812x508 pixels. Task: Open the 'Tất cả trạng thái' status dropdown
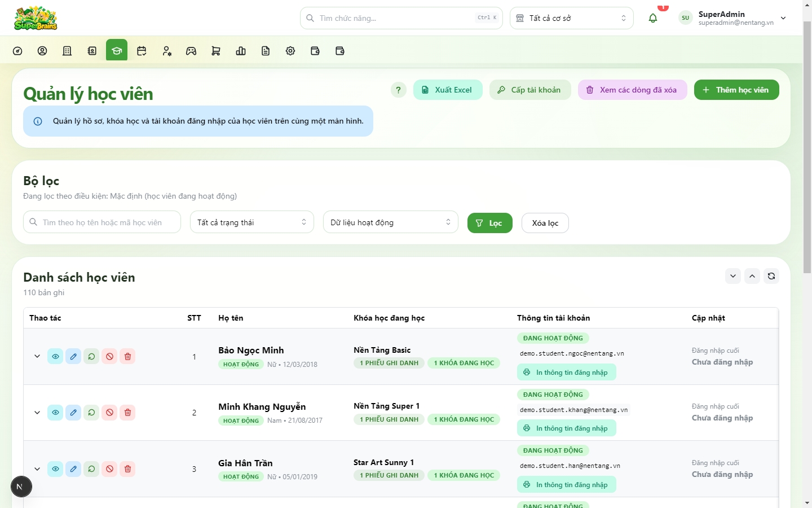click(252, 222)
